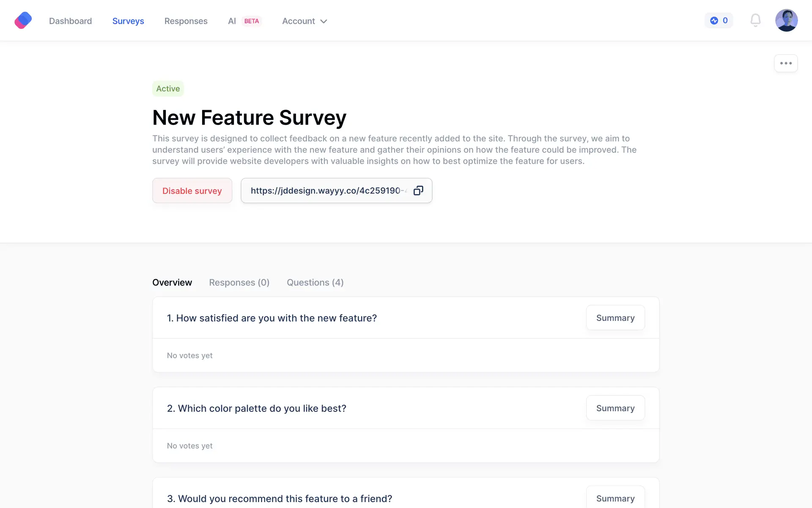Open the notifications bell
Viewport: 812px width, 508px height.
(x=755, y=20)
